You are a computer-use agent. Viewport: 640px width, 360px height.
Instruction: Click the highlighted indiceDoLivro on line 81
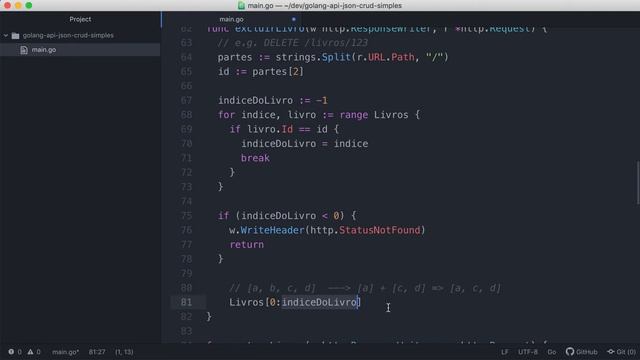(319, 302)
